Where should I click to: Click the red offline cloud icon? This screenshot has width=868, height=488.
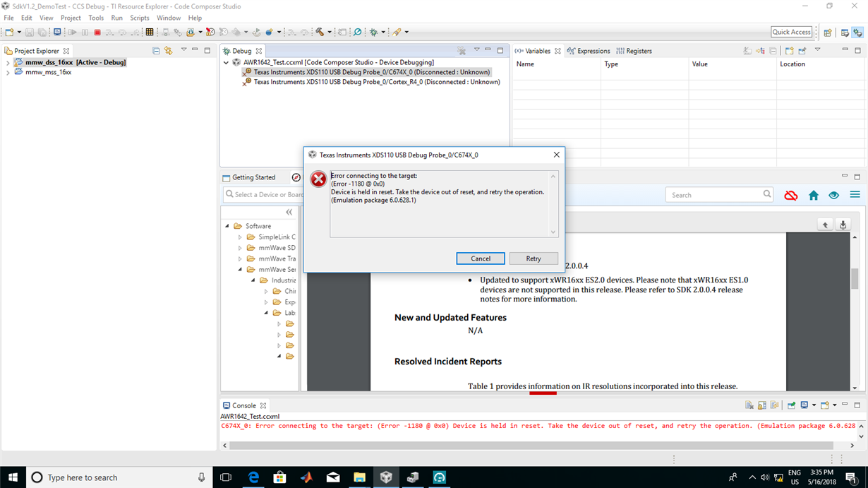click(791, 195)
